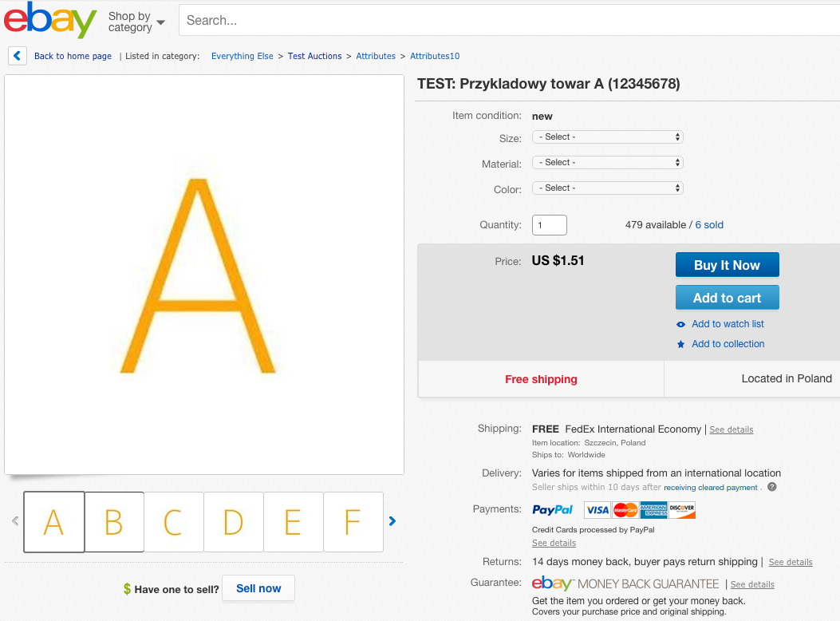Click the Add to cart button

pyautogui.click(x=727, y=298)
